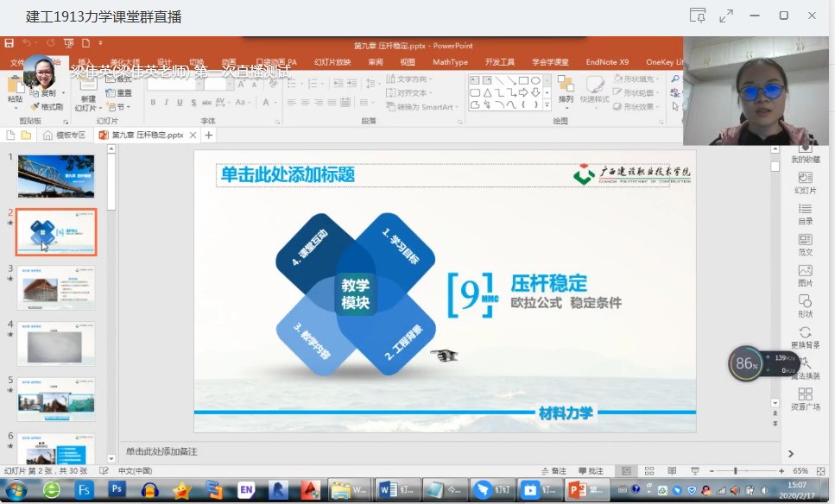The height and width of the screenshot is (504, 835).
Task: Select slide 3 thumbnail in the panel
Action: (x=56, y=289)
